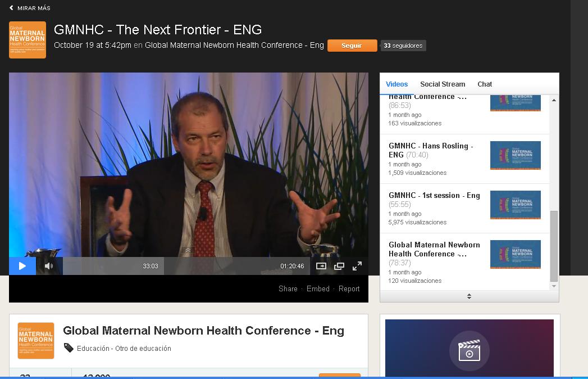Expand the video list resize handle
Viewport: 588px width, 379px height.
click(469, 296)
